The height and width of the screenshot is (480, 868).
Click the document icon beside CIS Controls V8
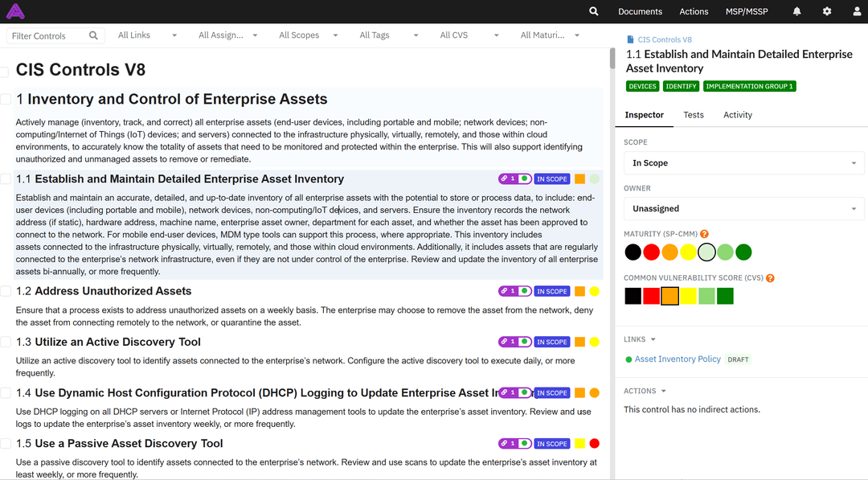[630, 39]
